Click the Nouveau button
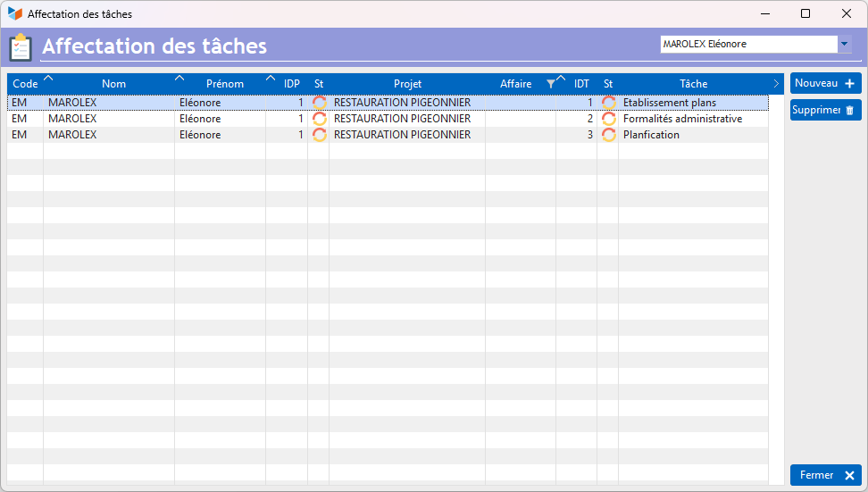 point(825,83)
